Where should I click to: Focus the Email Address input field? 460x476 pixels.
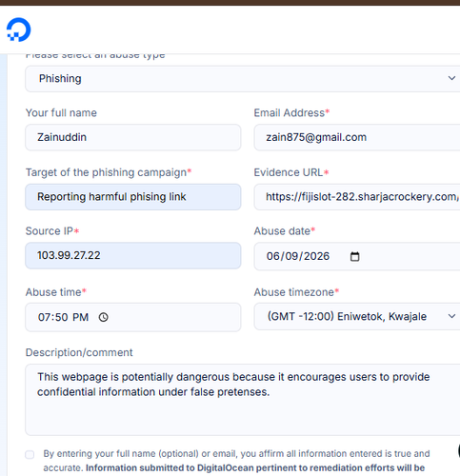[x=357, y=137]
